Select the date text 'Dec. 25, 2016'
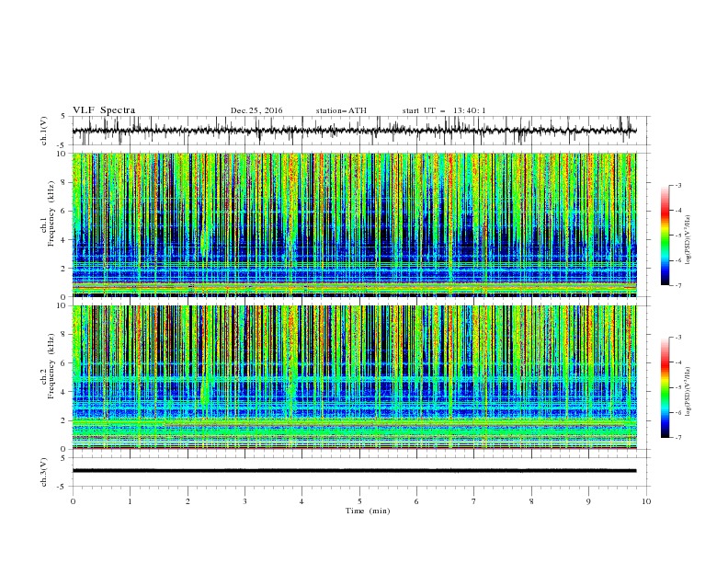Image resolution: width=728 pixels, height=563 pixels. 256,110
